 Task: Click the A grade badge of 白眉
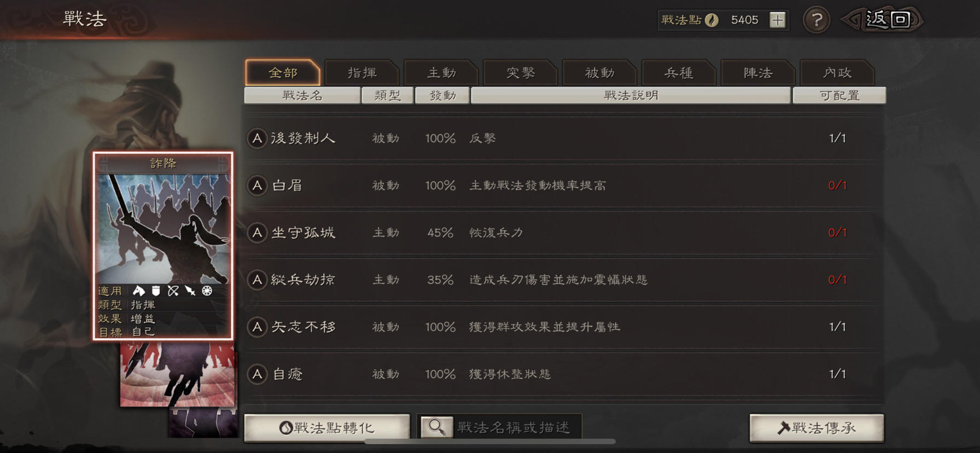pyautogui.click(x=257, y=185)
